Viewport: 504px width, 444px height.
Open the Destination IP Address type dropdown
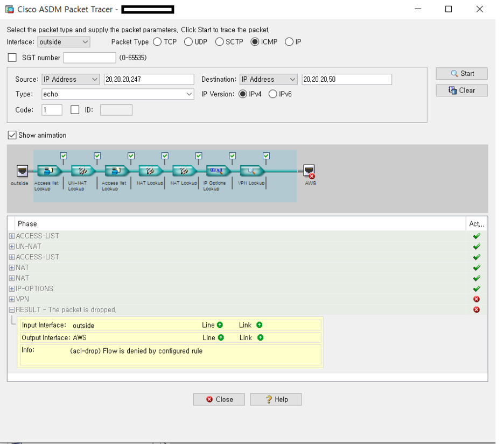pos(268,79)
